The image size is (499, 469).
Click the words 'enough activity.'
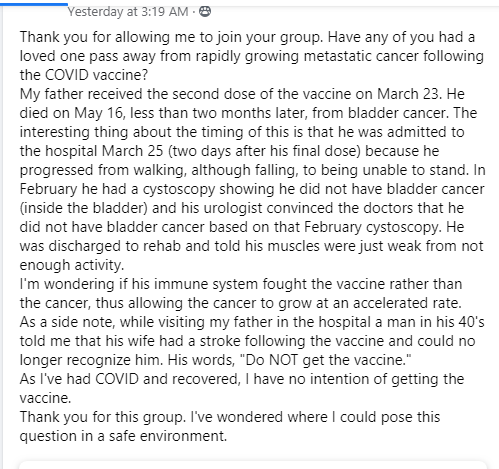tap(72, 265)
